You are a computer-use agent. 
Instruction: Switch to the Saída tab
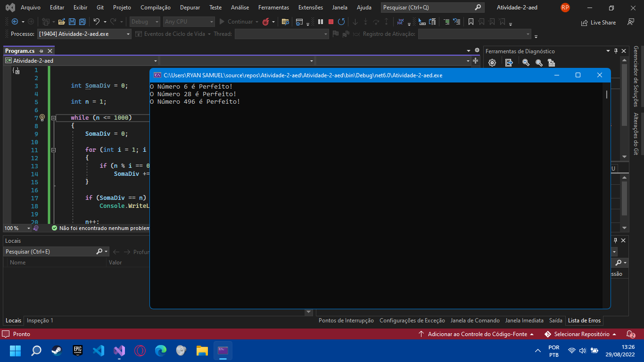point(555,321)
